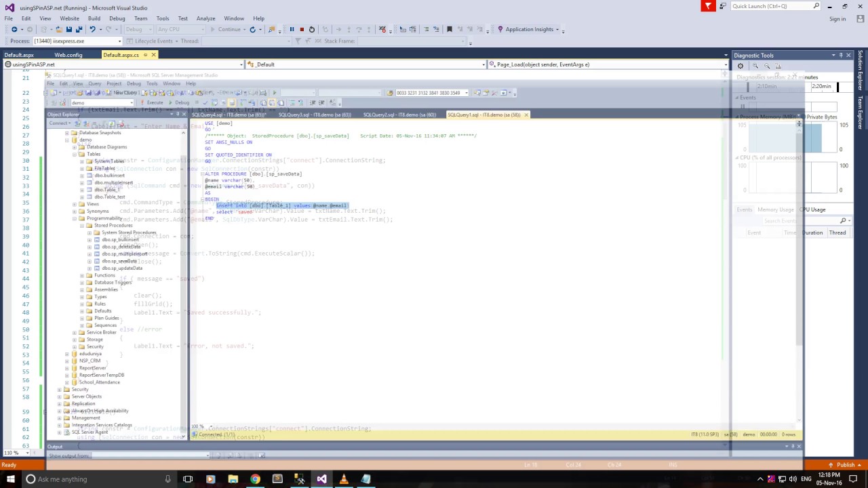Viewport: 868px width, 488px height.
Task: Select dbo.sp_updateData in SSMS Object Explorer
Action: tap(121, 268)
